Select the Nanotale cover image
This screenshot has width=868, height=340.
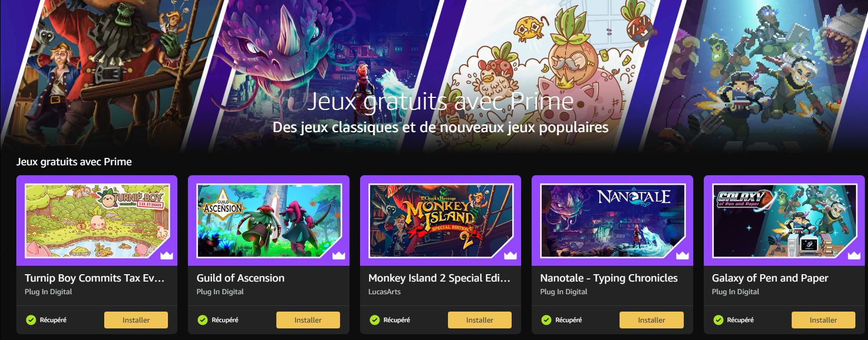tap(612, 221)
